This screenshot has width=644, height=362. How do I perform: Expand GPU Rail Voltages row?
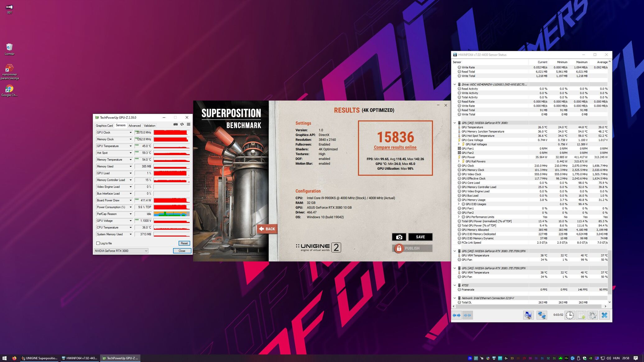click(x=459, y=144)
